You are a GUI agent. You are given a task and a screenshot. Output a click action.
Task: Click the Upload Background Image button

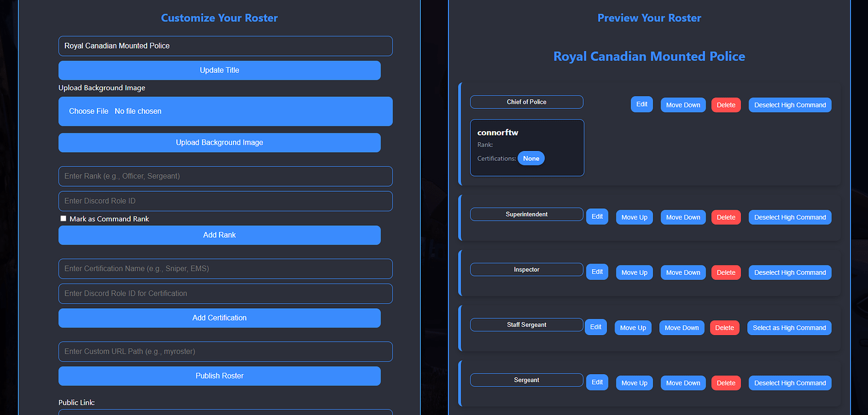[x=219, y=142]
